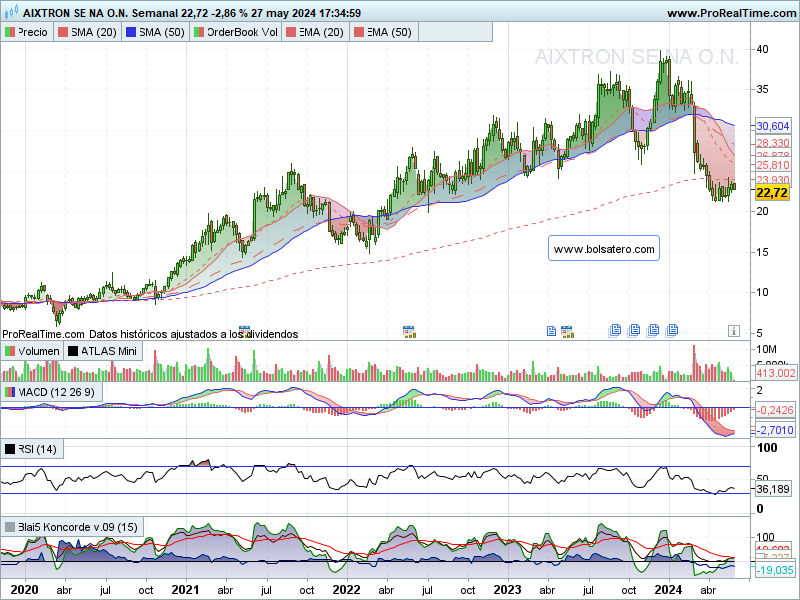Viewport: 800px width, 600px height.
Task: Click the Volumen red-green color swatch
Action: [10, 352]
